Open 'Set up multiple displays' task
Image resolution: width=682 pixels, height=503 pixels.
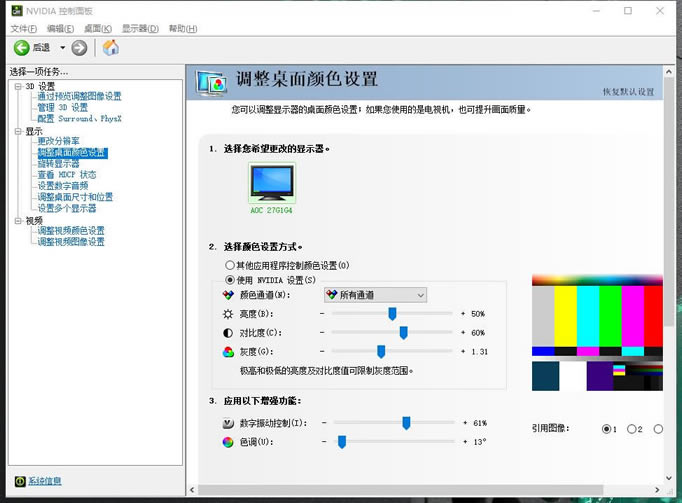[x=67, y=208]
